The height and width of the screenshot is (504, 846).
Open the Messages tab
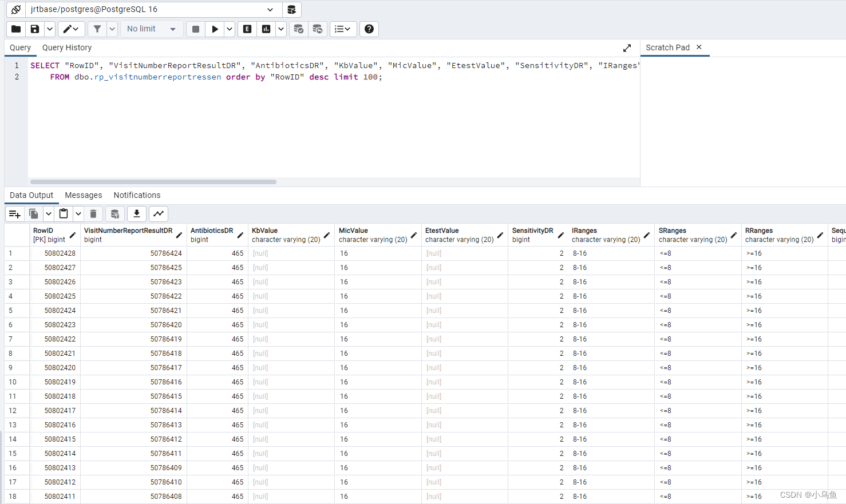click(x=84, y=196)
